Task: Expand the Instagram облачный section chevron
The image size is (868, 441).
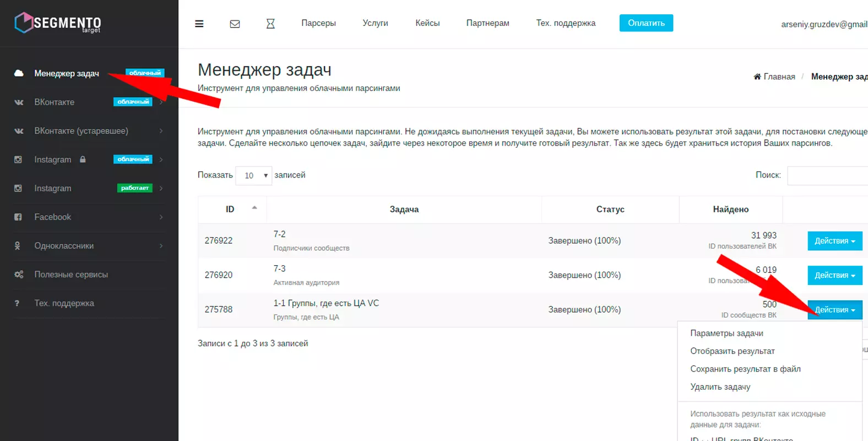Action: tap(161, 159)
